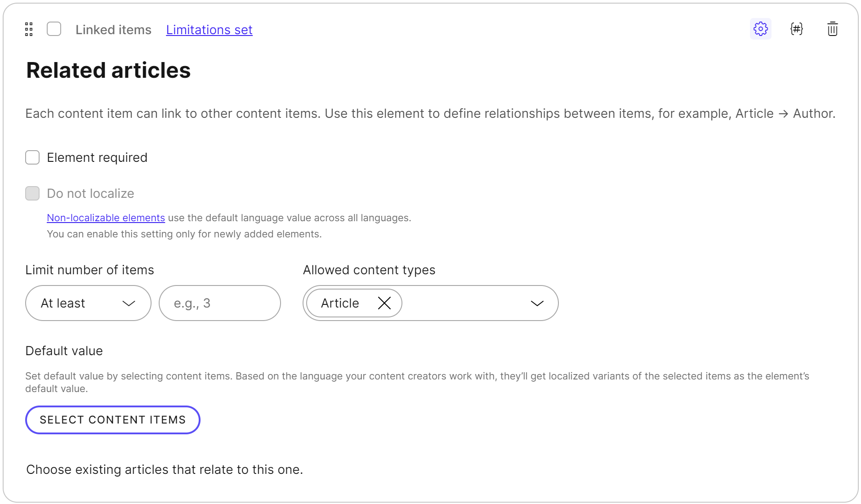
Task: Click the element name 'Related articles'
Action: point(108,70)
